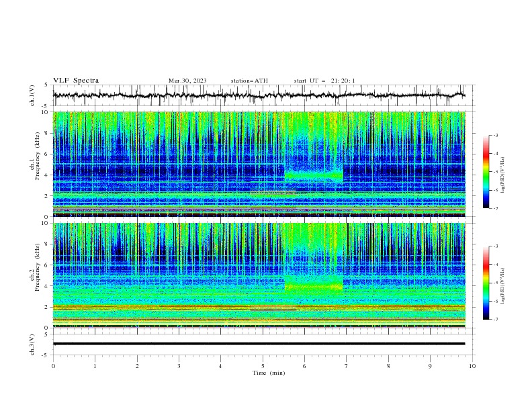Viewport: 532px width, 411px height.
Task: Click the ch.1 spectrogram color scale bar
Action: click(486, 172)
